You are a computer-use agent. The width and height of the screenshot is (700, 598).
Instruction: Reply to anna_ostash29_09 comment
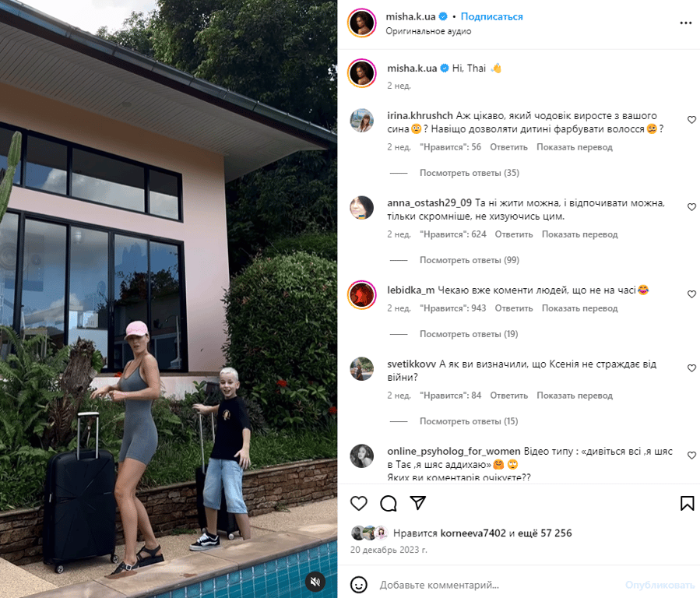pyautogui.click(x=514, y=234)
